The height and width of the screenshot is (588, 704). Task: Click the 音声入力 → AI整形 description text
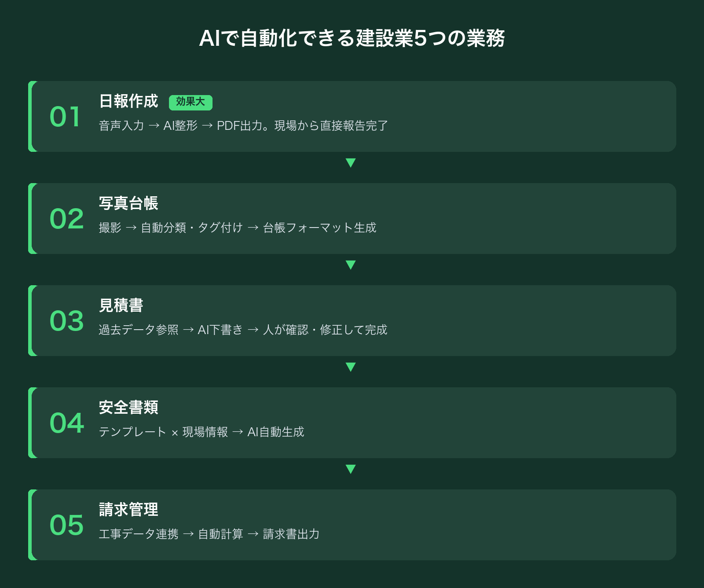click(x=243, y=126)
